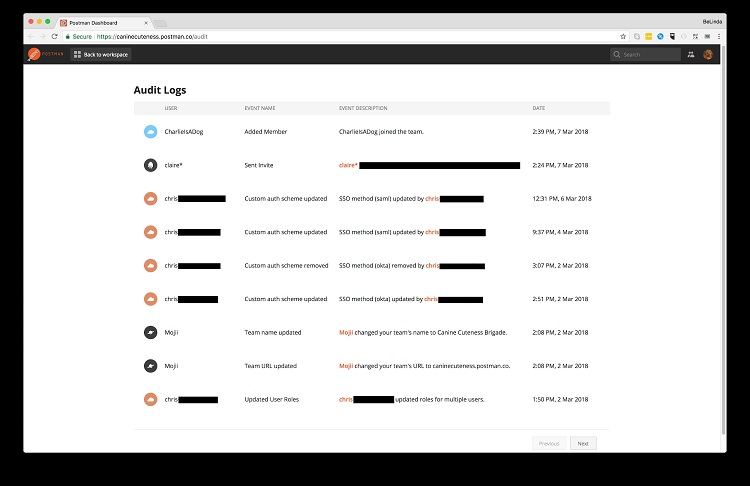Image resolution: width=750 pixels, height=486 pixels.
Task: Click Team URL updated text
Action: (271, 366)
